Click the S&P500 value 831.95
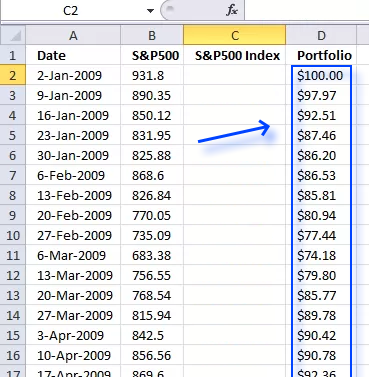Viewport: 369px width, 377px height. click(x=152, y=135)
